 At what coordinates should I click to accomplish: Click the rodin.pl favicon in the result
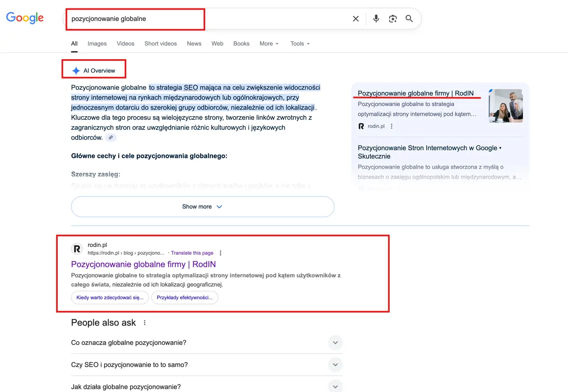(x=77, y=249)
